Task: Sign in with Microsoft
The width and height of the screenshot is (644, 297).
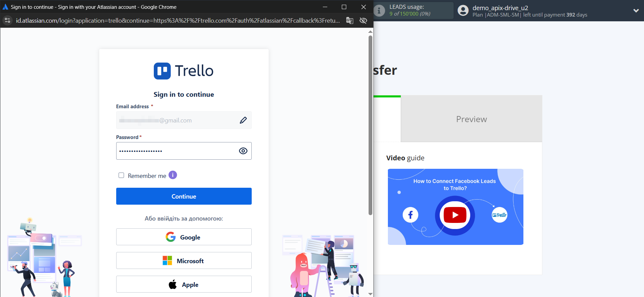Action: pos(184,260)
